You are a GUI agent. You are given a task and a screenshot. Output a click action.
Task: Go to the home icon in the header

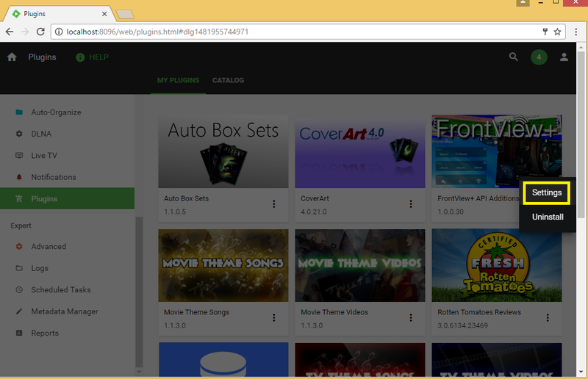click(12, 57)
